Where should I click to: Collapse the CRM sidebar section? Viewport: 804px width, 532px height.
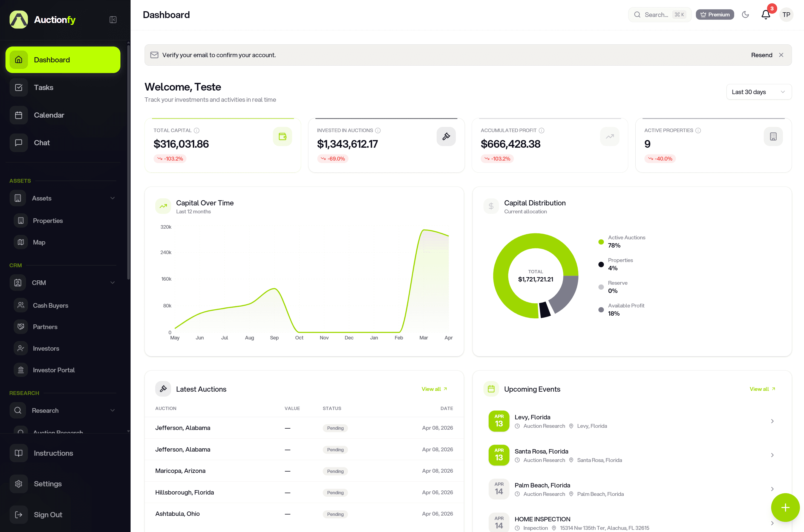tap(113, 283)
